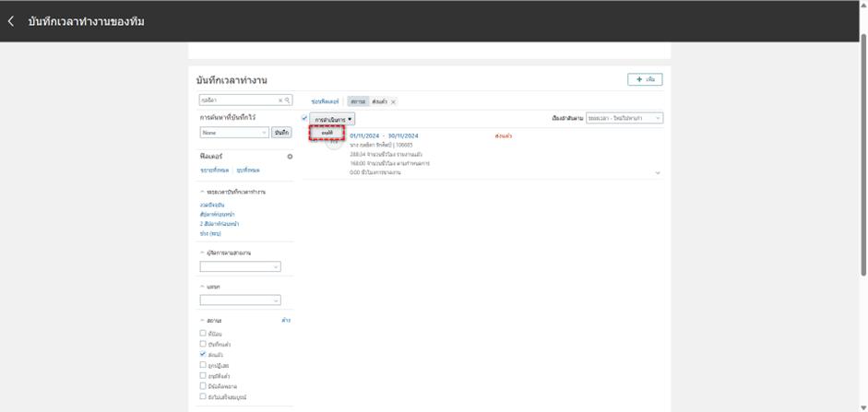
Task: Click the vertical scrollbar on right edge
Action: (862, 184)
